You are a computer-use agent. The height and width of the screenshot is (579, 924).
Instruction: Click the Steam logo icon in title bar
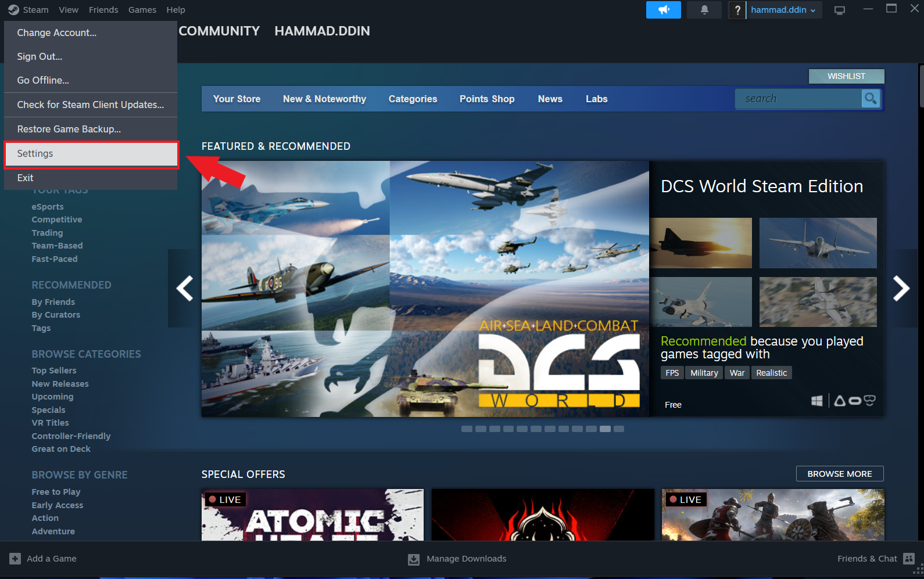coord(13,10)
